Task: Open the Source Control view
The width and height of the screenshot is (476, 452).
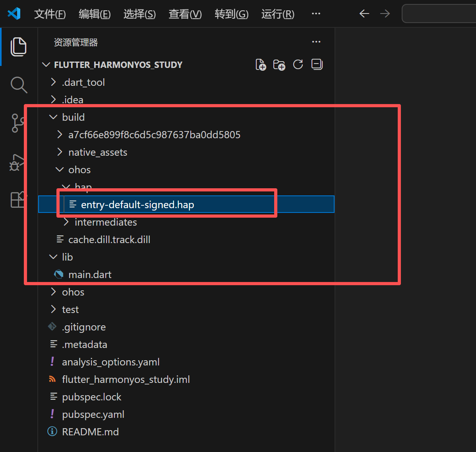Action: point(18,123)
